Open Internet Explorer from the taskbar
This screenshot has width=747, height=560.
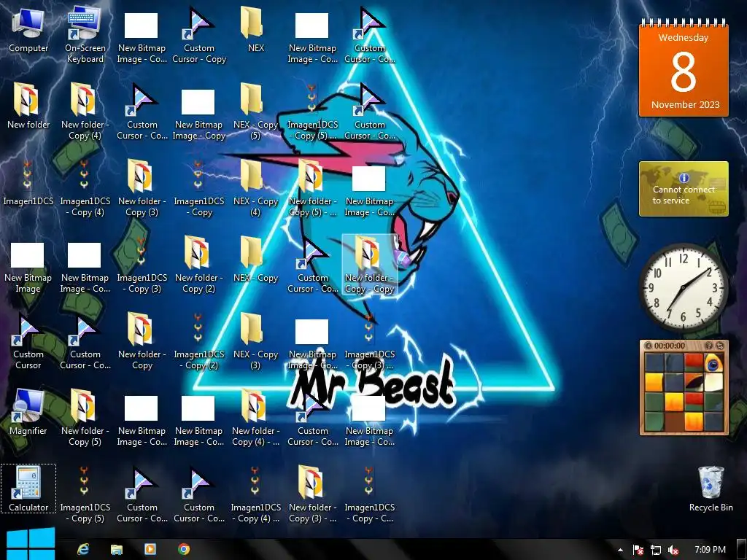83,549
